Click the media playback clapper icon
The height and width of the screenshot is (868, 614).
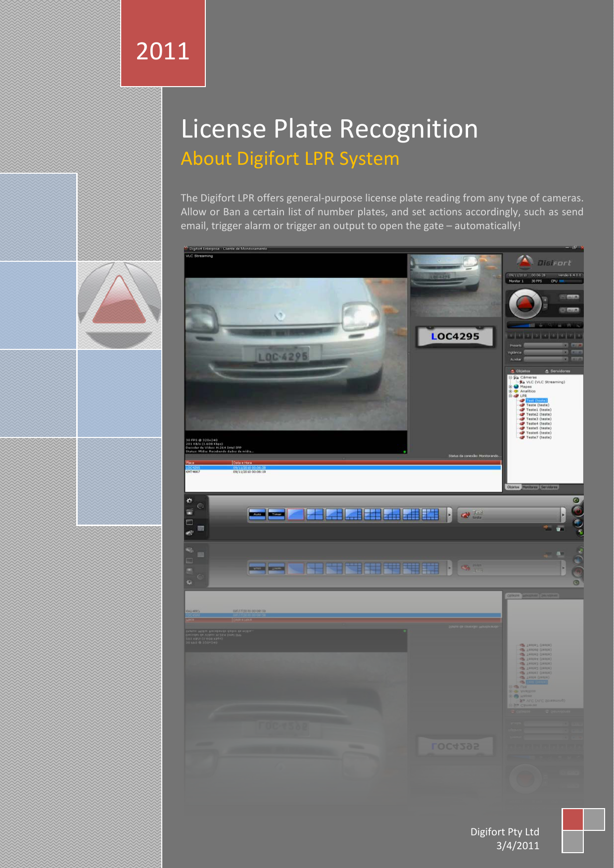189,512
